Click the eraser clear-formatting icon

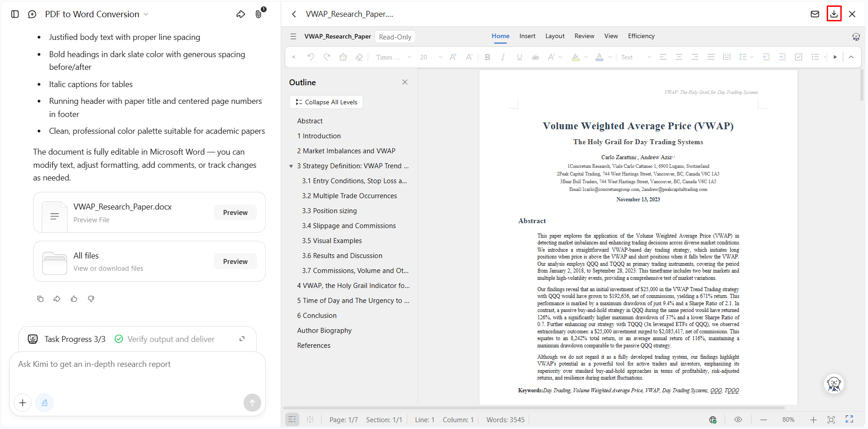click(359, 57)
